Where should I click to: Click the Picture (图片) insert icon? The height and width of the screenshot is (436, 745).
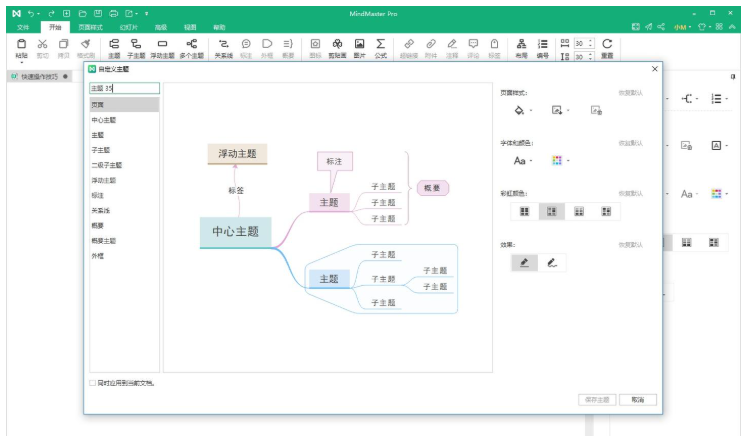coord(359,47)
